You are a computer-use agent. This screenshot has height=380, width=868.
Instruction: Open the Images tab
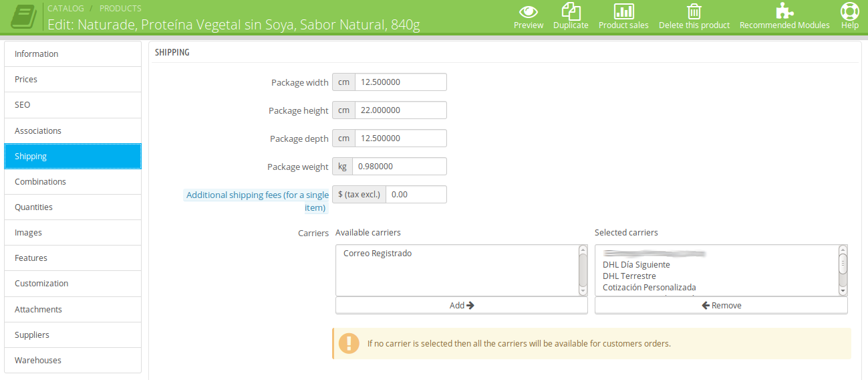tap(73, 232)
